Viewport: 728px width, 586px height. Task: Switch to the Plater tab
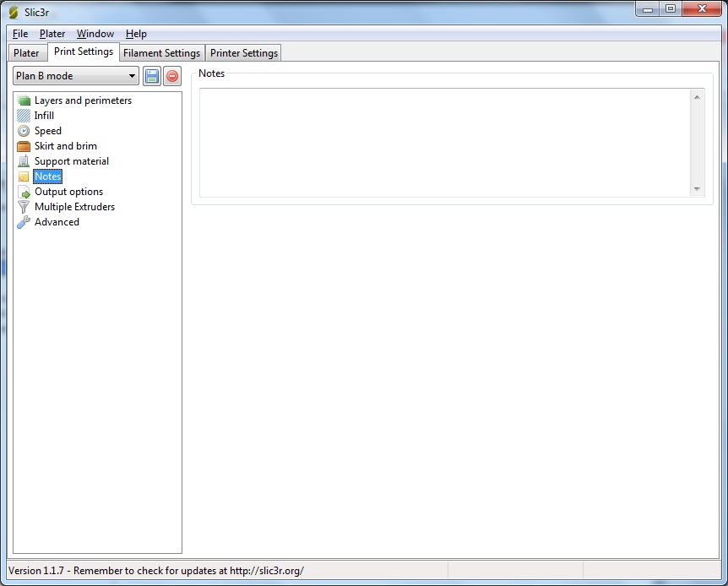point(26,53)
